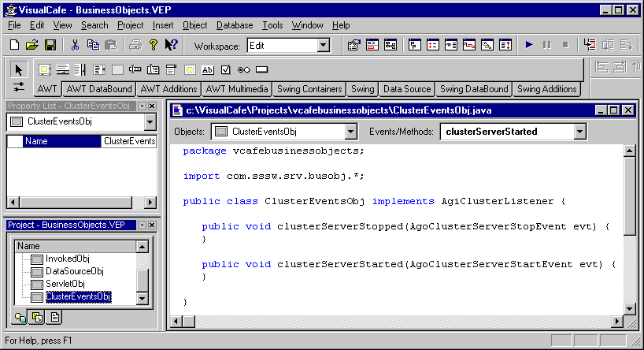Click the clusterServerStopped method line
Image resolution: width=644 pixels, height=350 pixels.
(405, 226)
